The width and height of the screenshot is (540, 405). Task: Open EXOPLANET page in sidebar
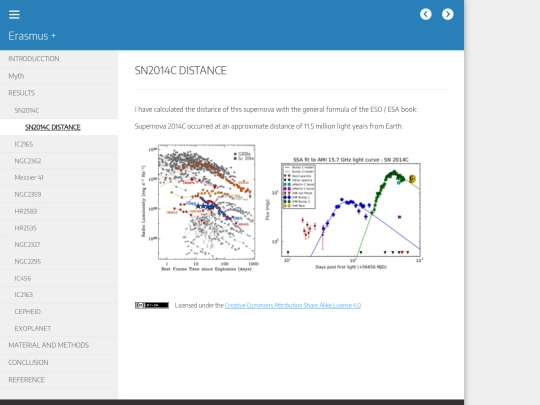point(59,329)
